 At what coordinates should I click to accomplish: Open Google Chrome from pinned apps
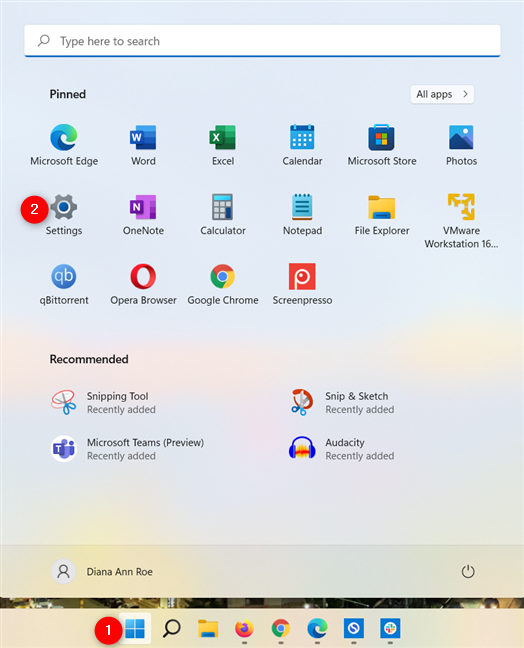(223, 284)
